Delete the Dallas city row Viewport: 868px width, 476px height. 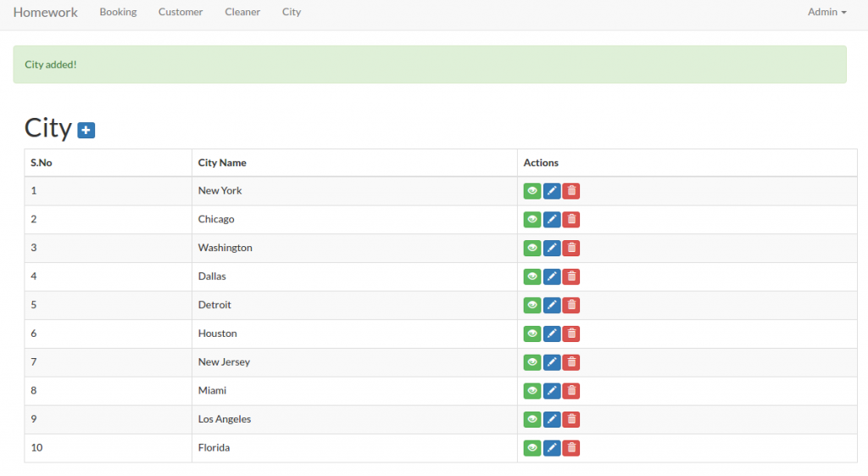(571, 277)
